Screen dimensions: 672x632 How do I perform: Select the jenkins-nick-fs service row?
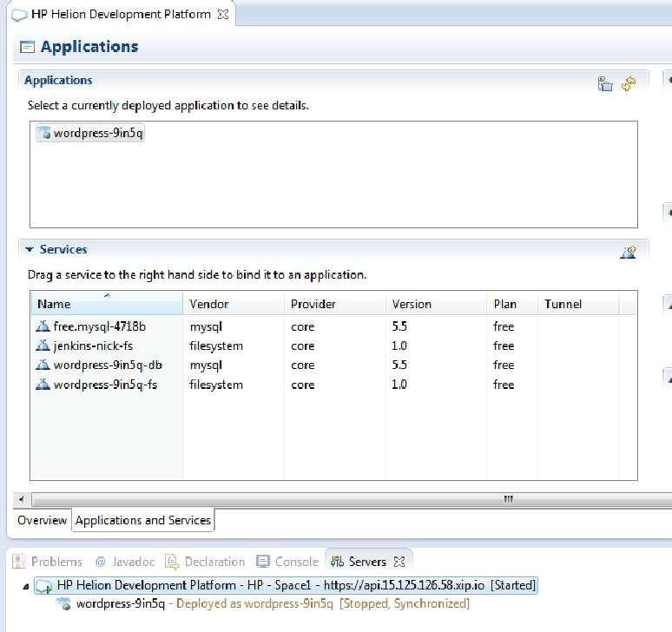click(333, 346)
